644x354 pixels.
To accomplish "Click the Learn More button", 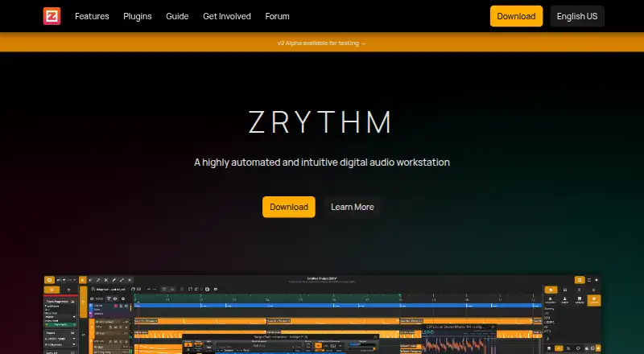I will pyautogui.click(x=353, y=207).
